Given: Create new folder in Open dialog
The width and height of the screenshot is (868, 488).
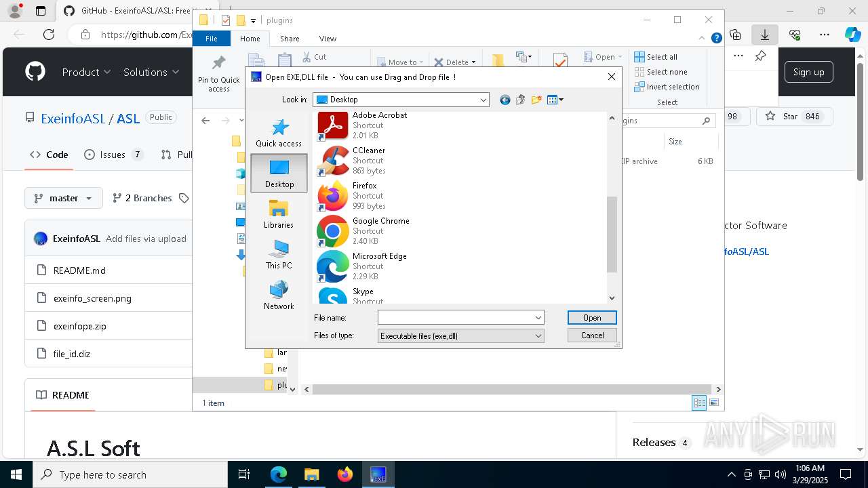Looking at the screenshot, I should pos(536,100).
